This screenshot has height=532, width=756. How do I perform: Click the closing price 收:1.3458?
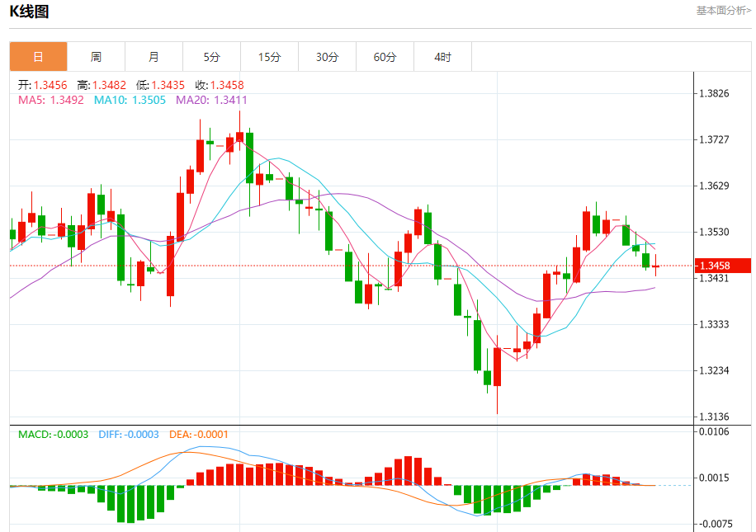220,85
